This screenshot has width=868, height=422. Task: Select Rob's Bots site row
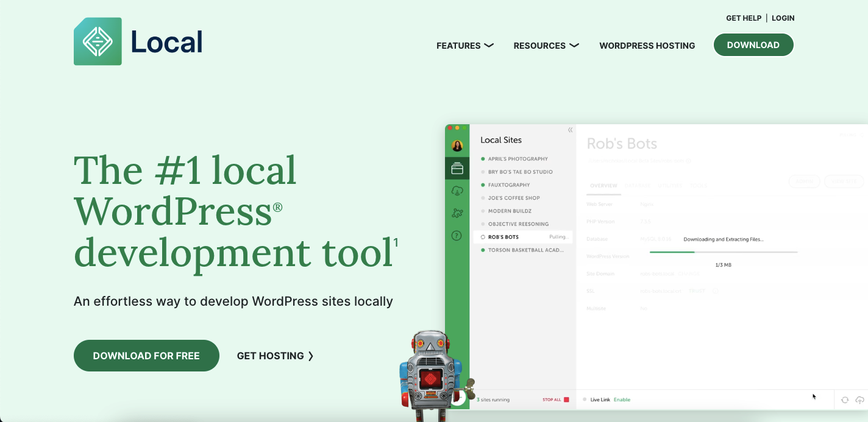(523, 237)
